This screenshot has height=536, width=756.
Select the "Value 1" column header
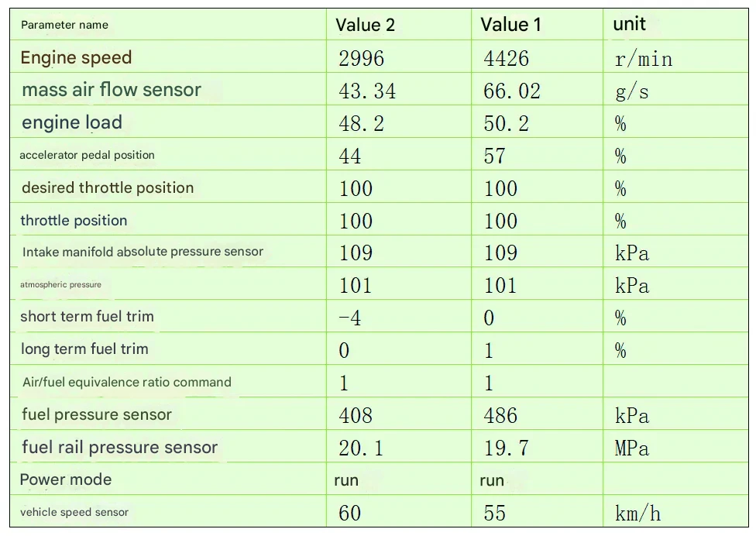510,25
